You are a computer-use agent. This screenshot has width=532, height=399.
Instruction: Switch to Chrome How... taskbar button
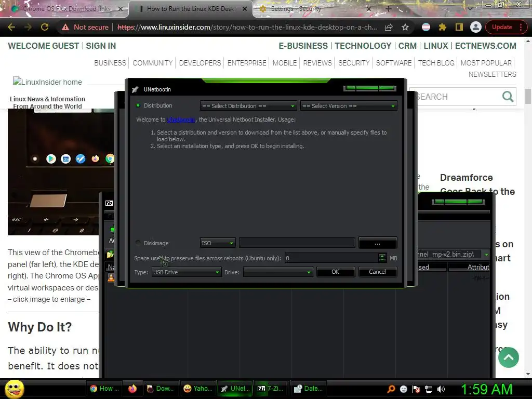click(104, 389)
